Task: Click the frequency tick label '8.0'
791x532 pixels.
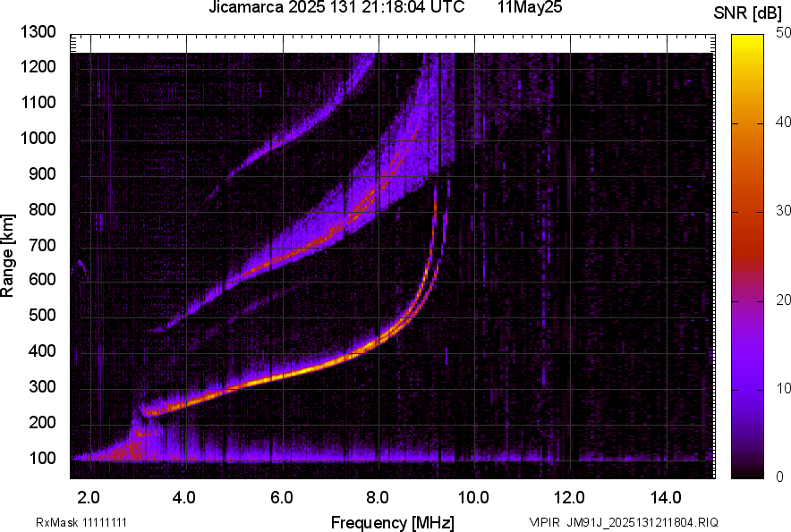Action: pyautogui.click(x=378, y=498)
